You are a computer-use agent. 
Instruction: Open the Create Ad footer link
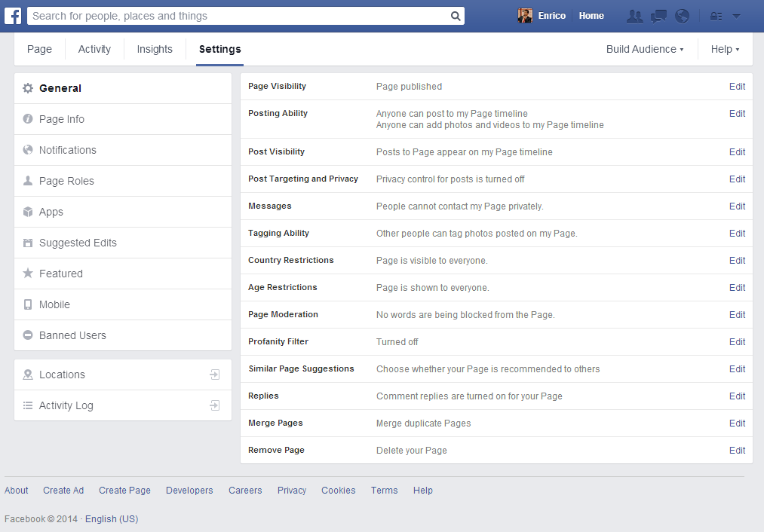tap(63, 490)
